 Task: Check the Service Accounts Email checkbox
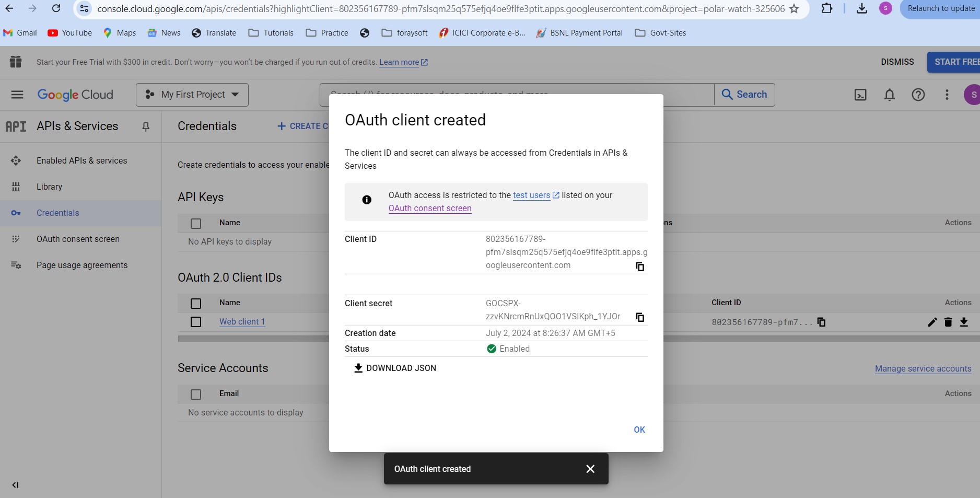pyautogui.click(x=196, y=394)
